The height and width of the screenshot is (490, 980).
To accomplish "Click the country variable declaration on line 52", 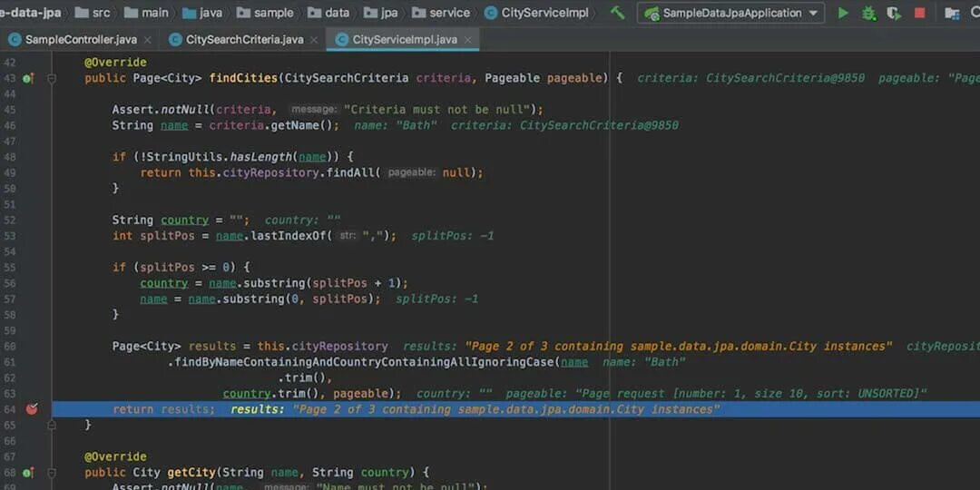I will tap(184, 220).
